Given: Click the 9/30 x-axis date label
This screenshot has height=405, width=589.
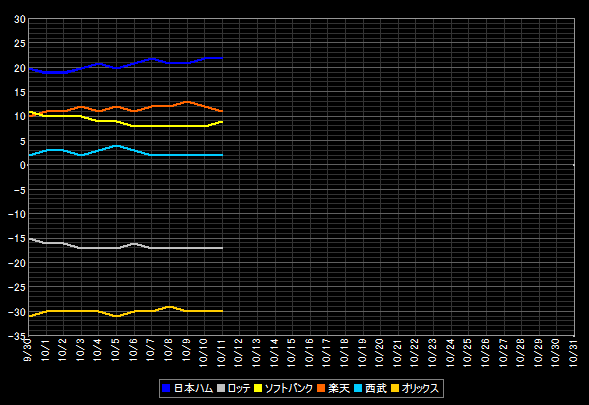Looking at the screenshot, I should coord(28,349).
